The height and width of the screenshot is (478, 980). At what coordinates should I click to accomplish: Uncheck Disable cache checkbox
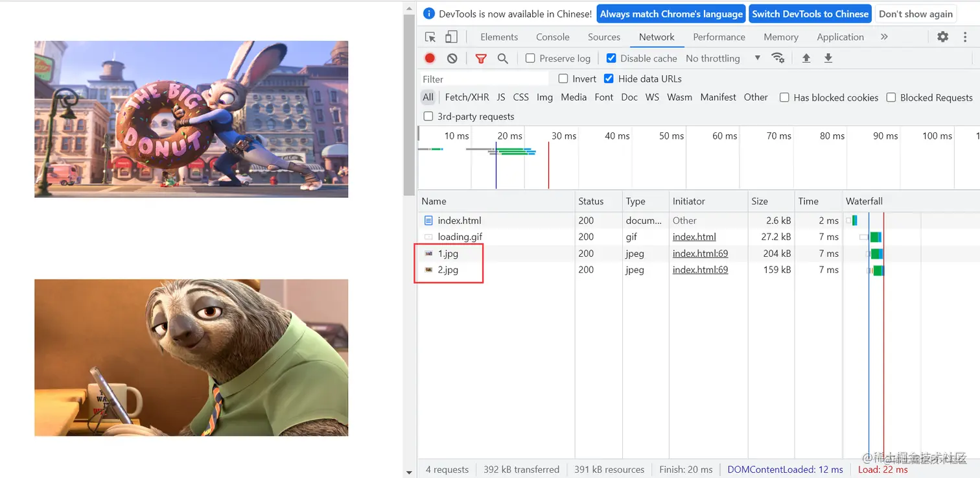click(x=611, y=58)
